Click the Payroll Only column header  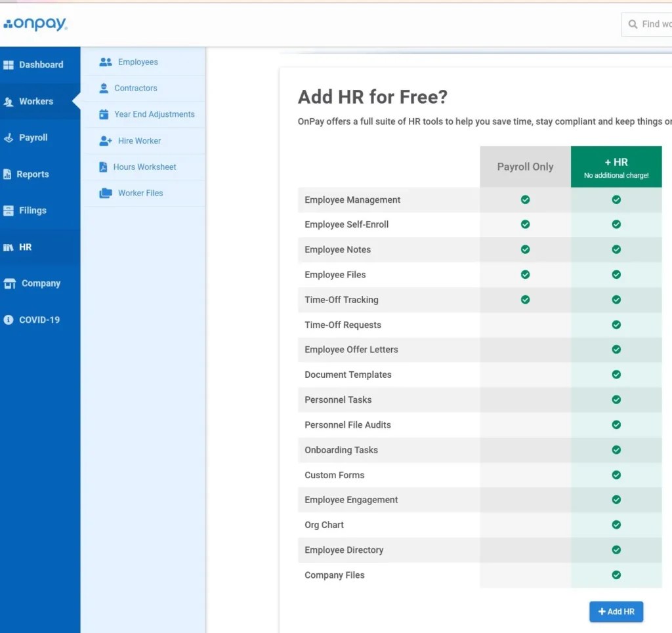click(x=525, y=167)
